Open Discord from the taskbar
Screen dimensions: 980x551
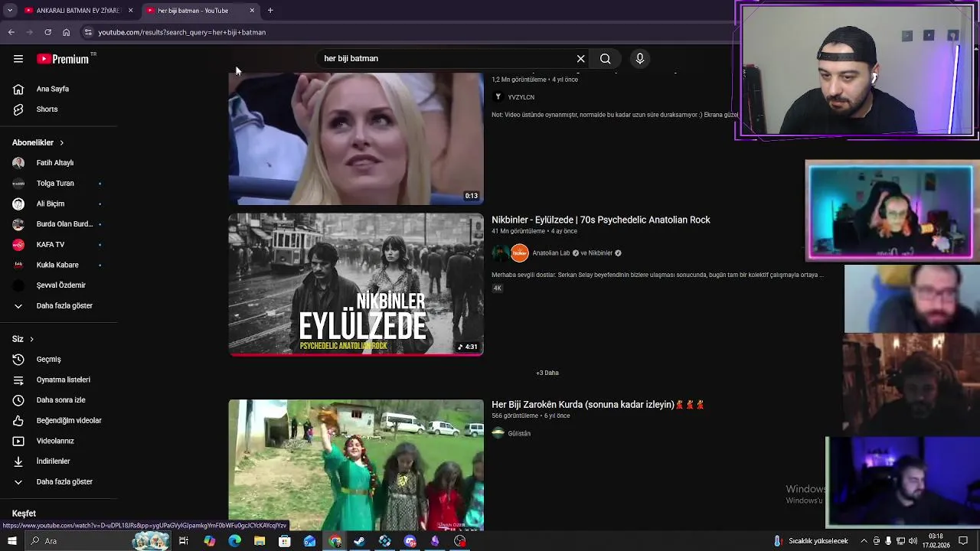coord(410,541)
